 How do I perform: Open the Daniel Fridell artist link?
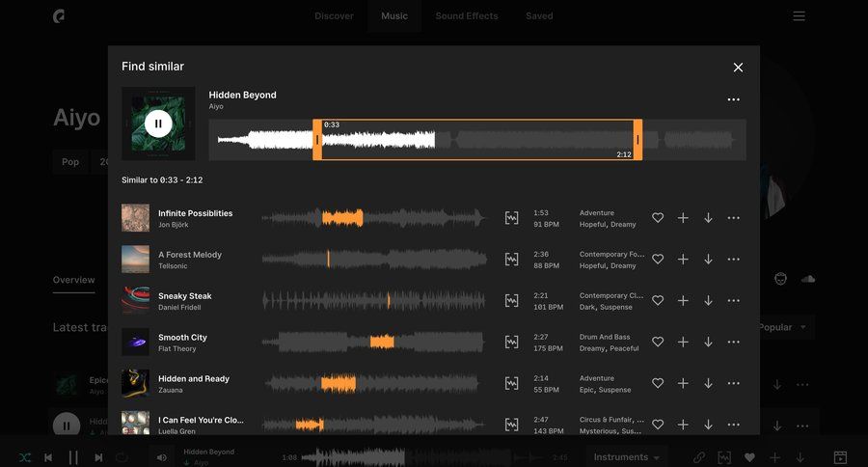[179, 308]
